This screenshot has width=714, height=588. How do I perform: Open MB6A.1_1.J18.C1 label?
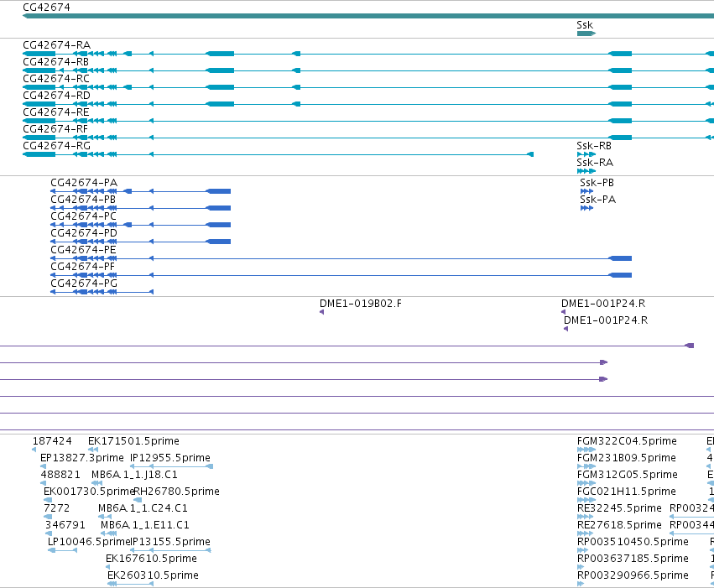[135, 475]
